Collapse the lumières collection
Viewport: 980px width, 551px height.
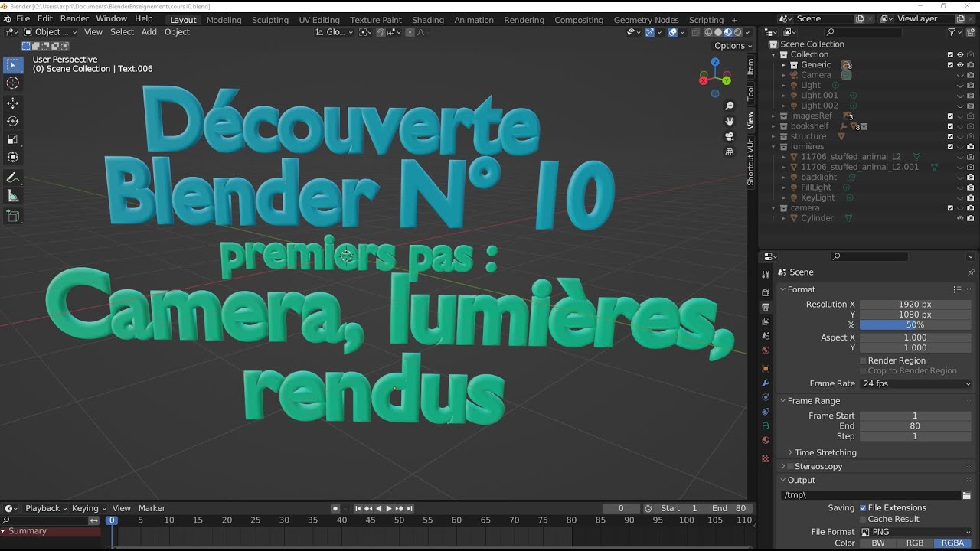tap(773, 147)
